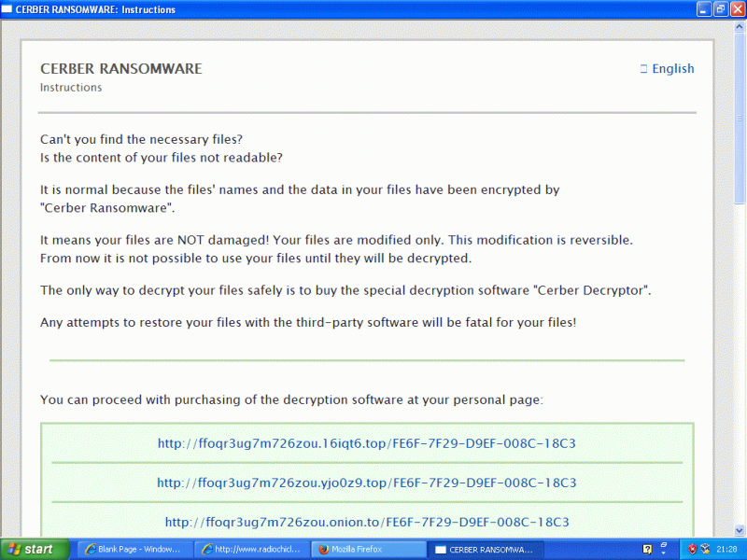Switch to Blank Page Internet Explorer taskbar item
The image size is (747, 560).
[134, 550]
